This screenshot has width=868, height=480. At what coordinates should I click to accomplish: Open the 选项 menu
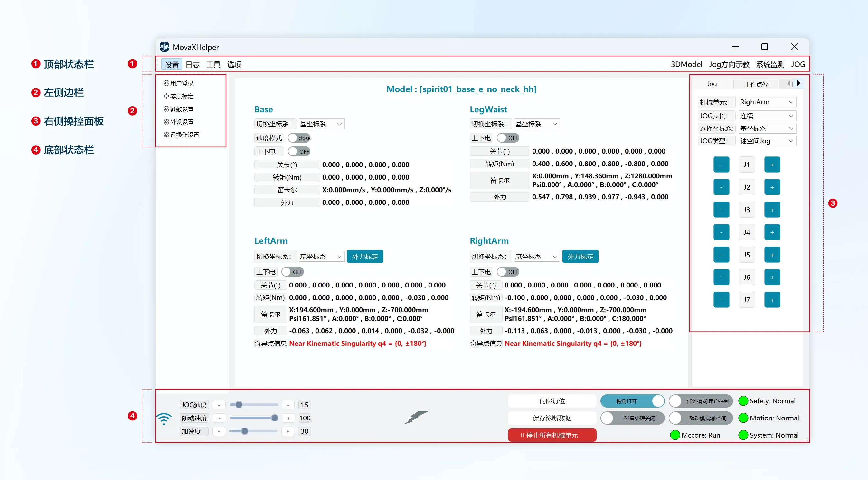pyautogui.click(x=234, y=64)
